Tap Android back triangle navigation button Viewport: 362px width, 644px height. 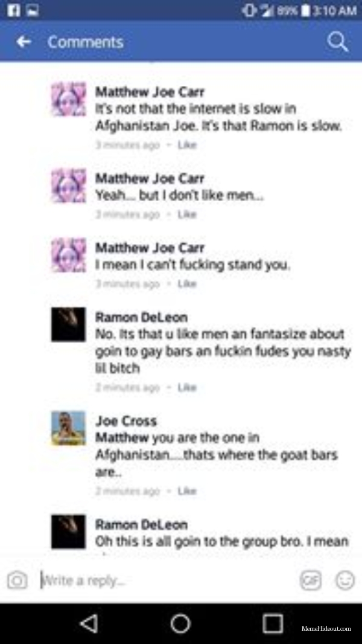click(89, 623)
